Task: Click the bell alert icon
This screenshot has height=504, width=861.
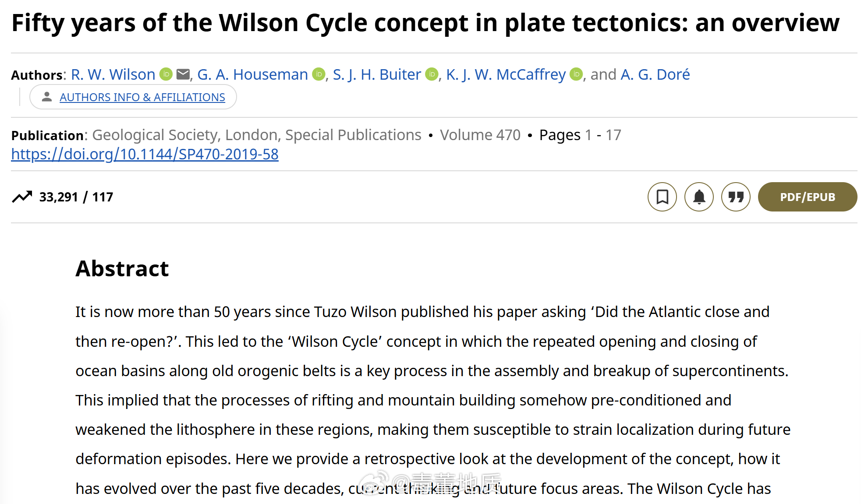Action: pos(699,197)
